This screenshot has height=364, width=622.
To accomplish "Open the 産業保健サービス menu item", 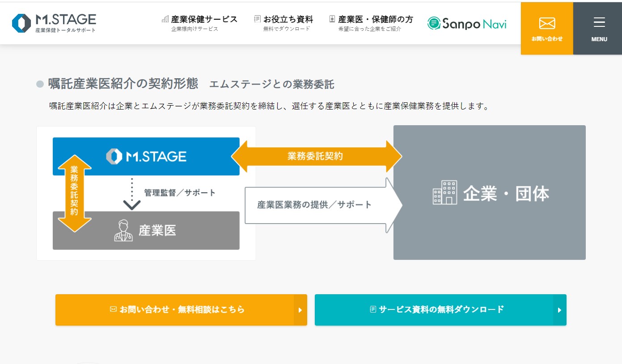I will (204, 20).
